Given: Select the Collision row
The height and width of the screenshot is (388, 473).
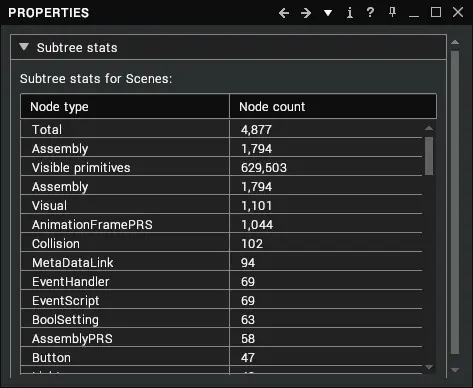Looking at the screenshot, I should (x=222, y=244).
